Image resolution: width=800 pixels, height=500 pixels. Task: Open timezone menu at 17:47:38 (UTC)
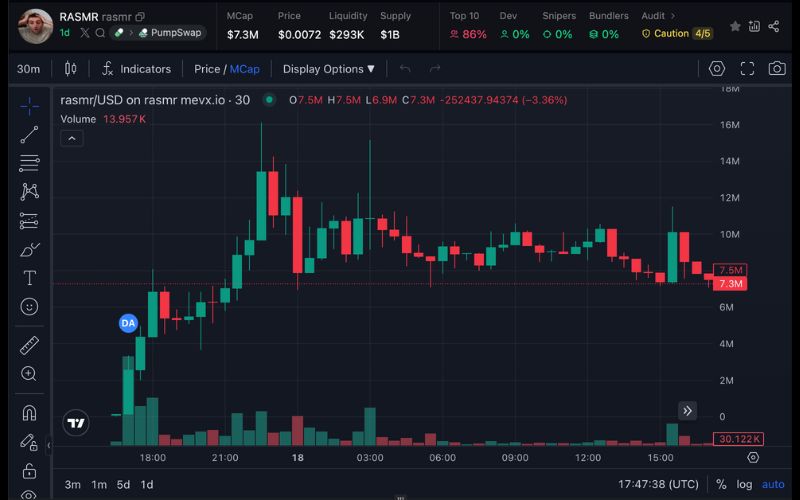(658, 484)
